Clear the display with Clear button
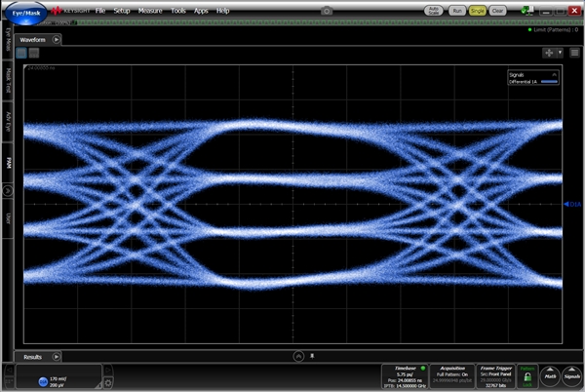 pyautogui.click(x=497, y=10)
